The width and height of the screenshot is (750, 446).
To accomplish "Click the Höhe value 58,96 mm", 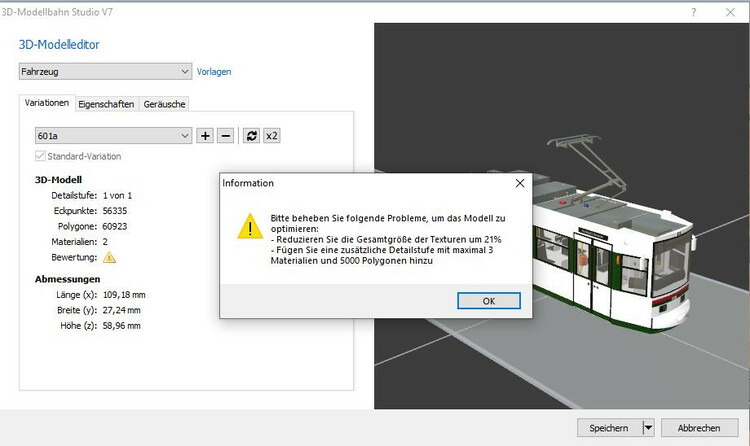I will [x=121, y=326].
